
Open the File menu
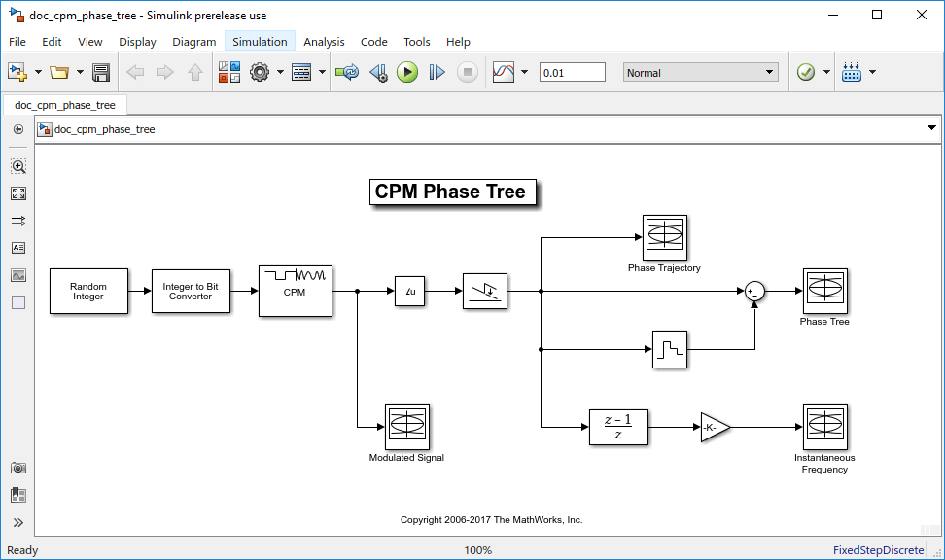click(x=17, y=42)
